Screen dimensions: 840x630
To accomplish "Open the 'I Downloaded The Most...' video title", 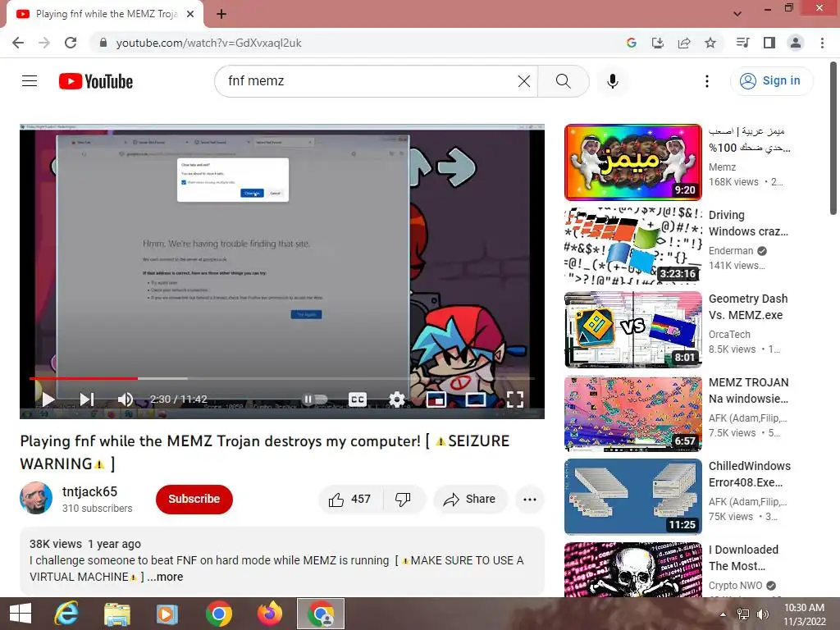I will [743, 558].
